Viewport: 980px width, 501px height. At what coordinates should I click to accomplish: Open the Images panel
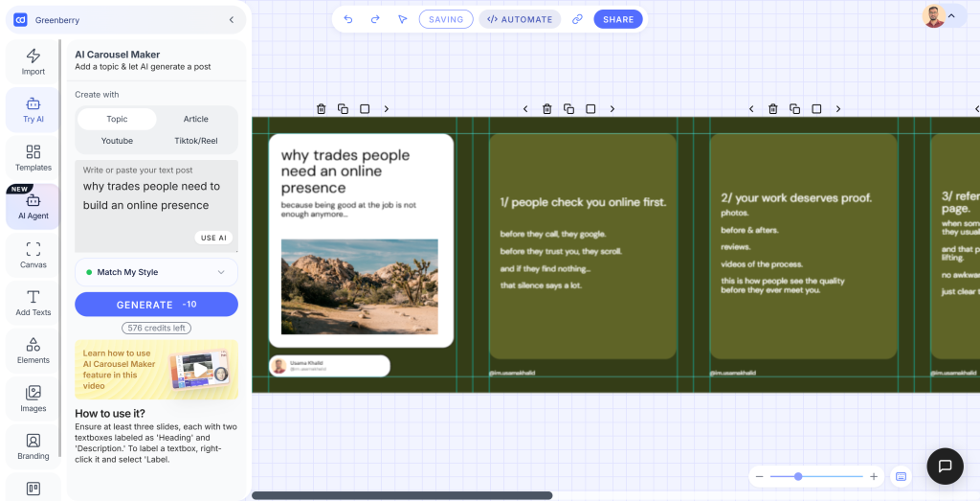[33, 399]
